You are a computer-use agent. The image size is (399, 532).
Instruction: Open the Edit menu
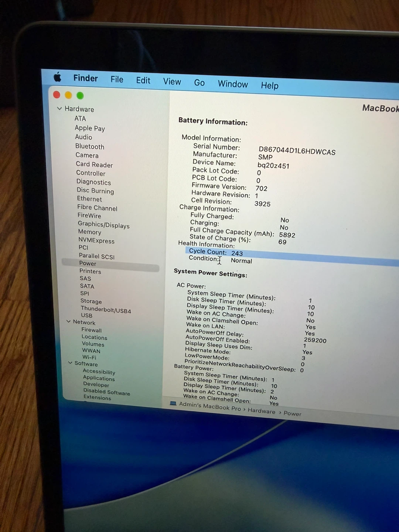(x=143, y=81)
